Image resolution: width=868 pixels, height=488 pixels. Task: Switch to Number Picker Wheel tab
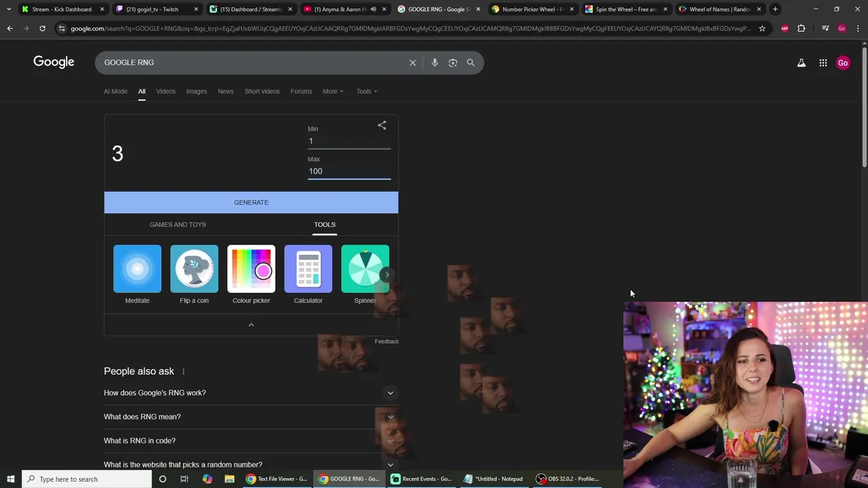(x=532, y=9)
